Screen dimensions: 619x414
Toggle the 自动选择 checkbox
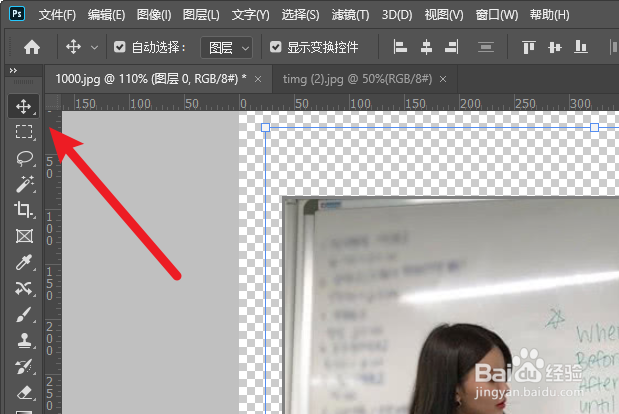[x=119, y=47]
